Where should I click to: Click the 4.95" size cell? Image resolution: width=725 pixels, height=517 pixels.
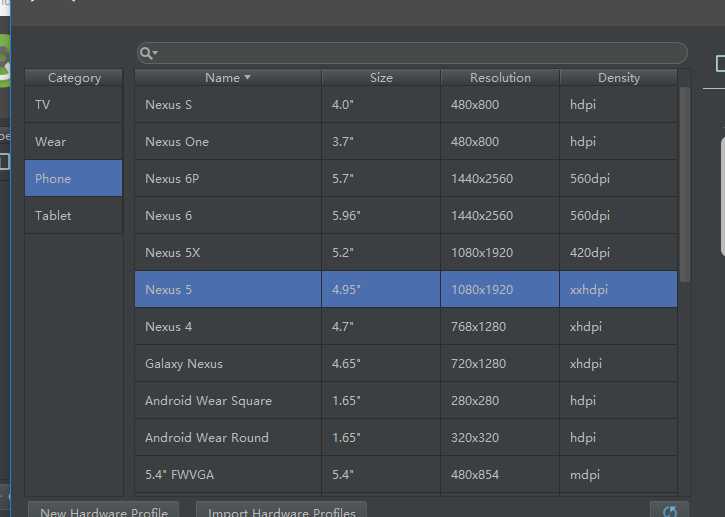381,289
